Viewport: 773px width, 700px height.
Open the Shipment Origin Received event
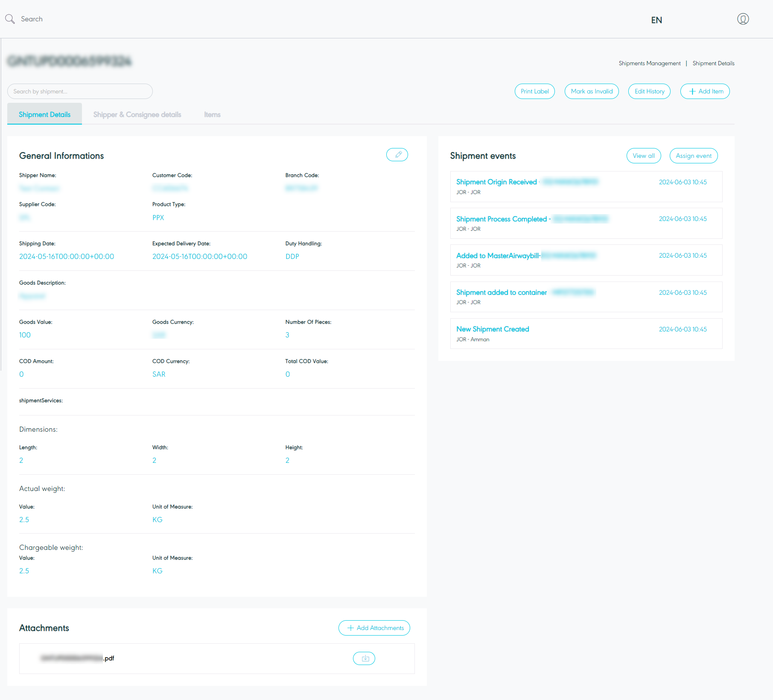pyautogui.click(x=496, y=182)
